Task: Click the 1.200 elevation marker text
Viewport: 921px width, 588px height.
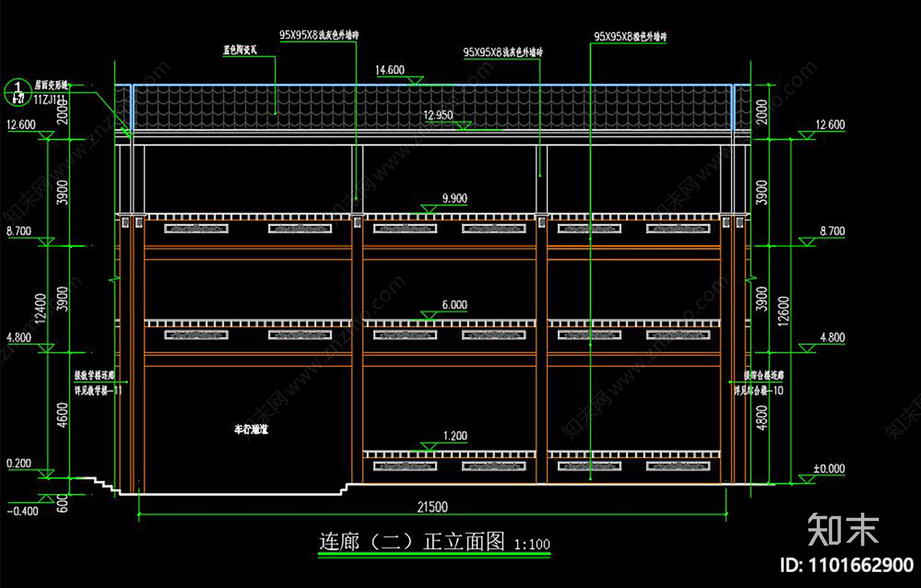Action: point(455,436)
